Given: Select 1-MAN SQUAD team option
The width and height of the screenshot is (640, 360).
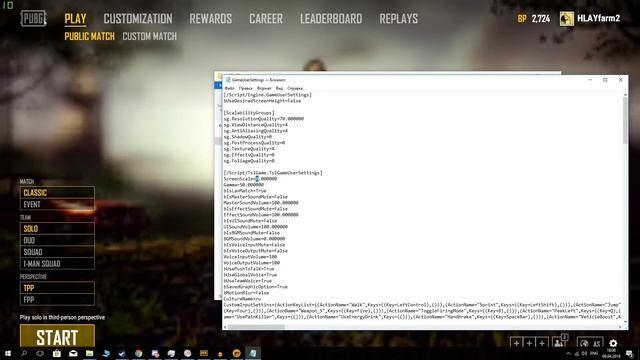Looking at the screenshot, I should (x=57, y=264).
